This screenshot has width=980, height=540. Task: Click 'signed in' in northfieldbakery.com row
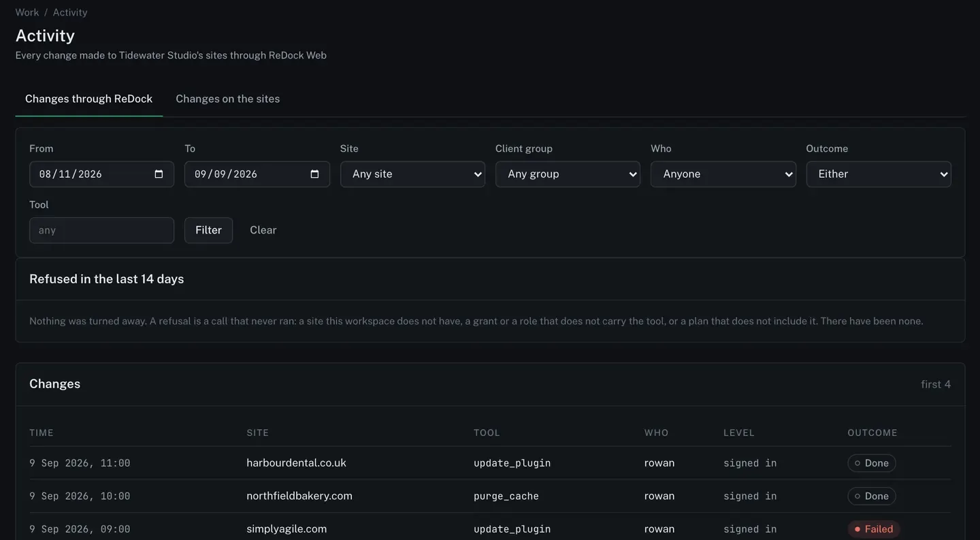coord(750,496)
